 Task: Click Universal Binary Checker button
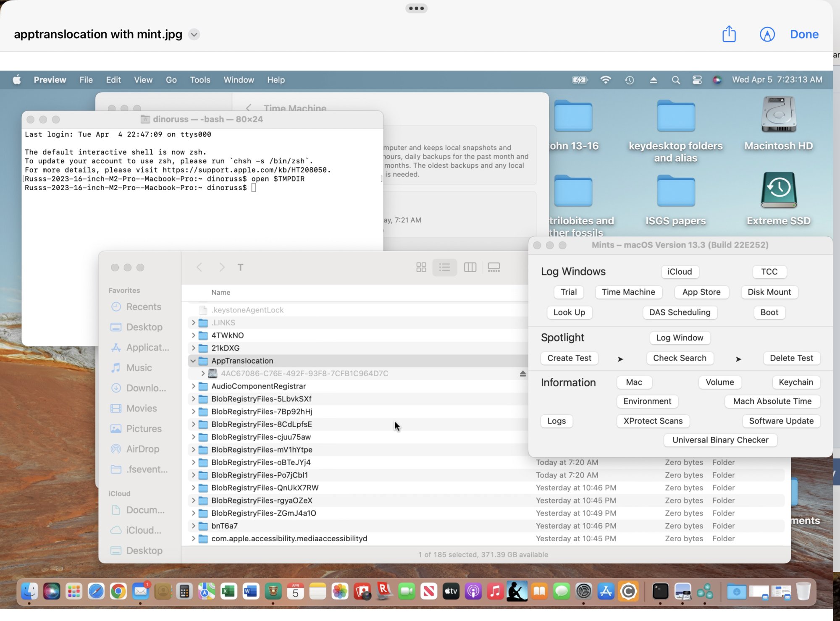(720, 440)
